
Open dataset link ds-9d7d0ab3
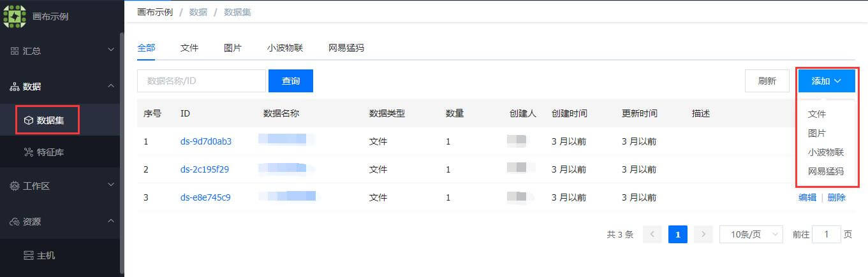tap(206, 141)
